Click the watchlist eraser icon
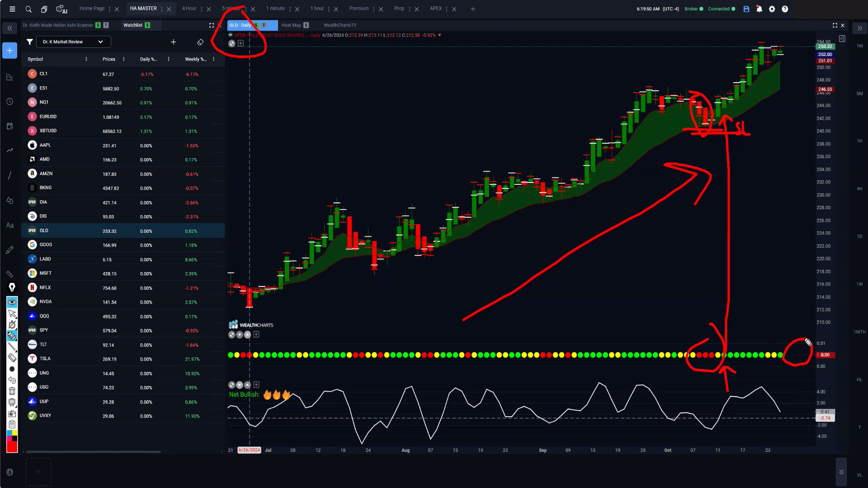Image resolution: width=868 pixels, height=488 pixels. [x=200, y=42]
